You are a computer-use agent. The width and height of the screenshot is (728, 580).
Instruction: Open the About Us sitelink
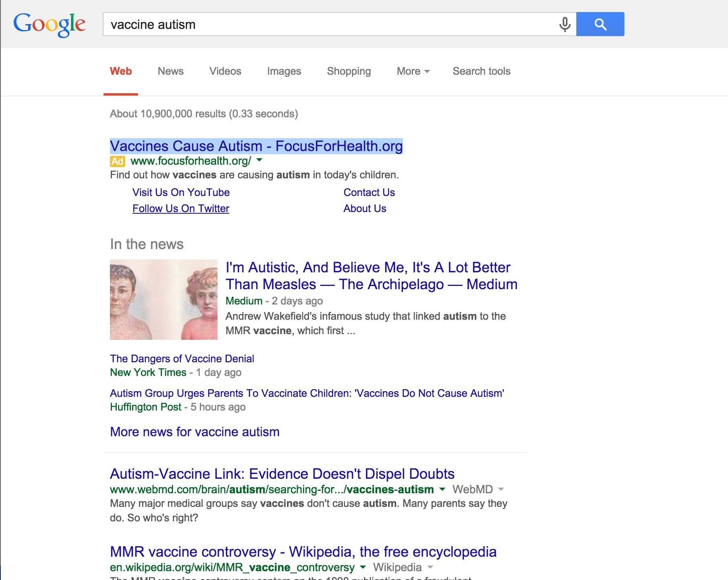coord(365,208)
